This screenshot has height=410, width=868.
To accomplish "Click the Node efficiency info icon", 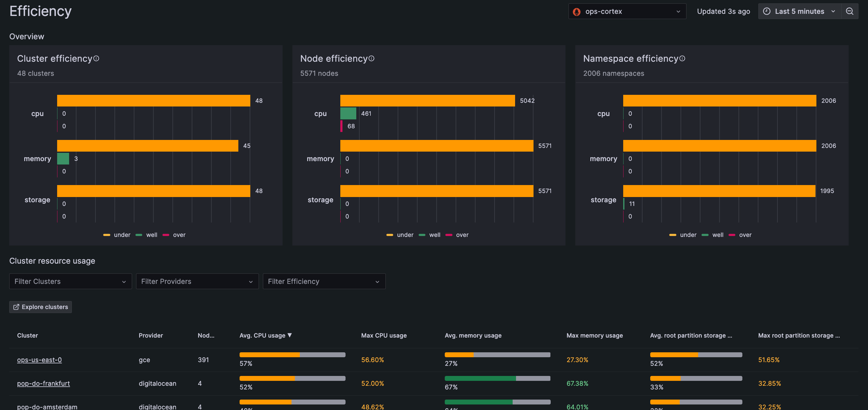I will coord(371,59).
